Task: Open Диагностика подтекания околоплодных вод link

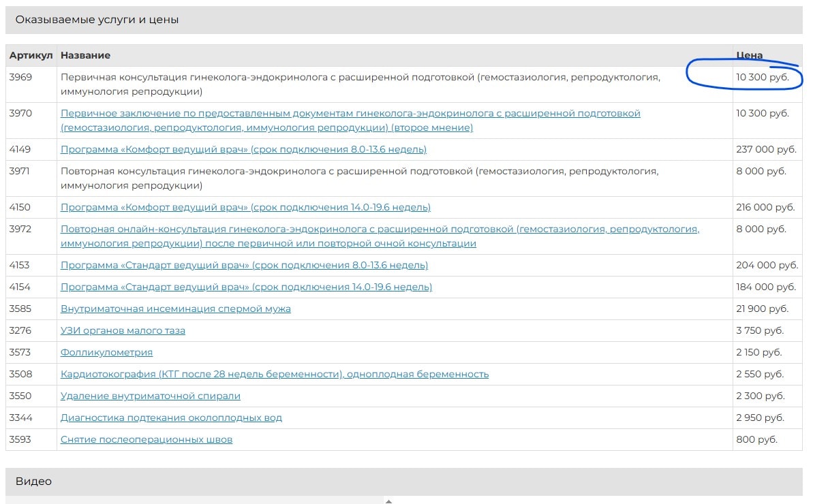Action: [x=171, y=418]
